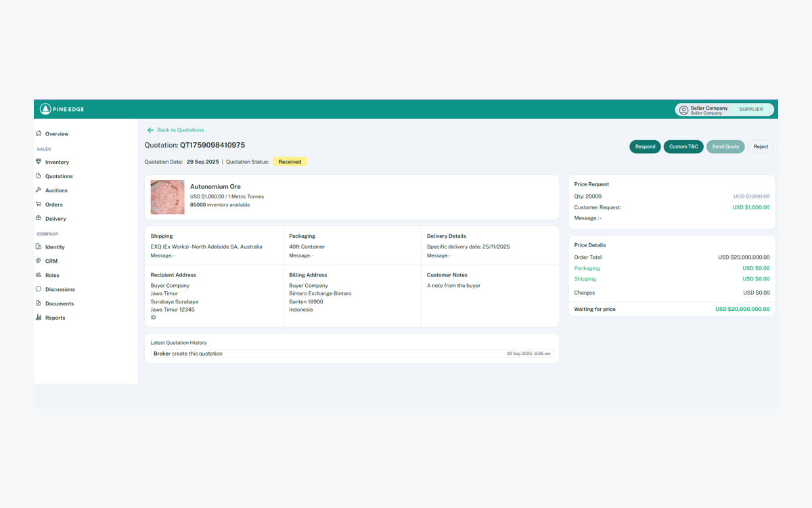Screen dimensions: 812x508
Task: Click the Inventory diamond icon
Action: point(39,162)
